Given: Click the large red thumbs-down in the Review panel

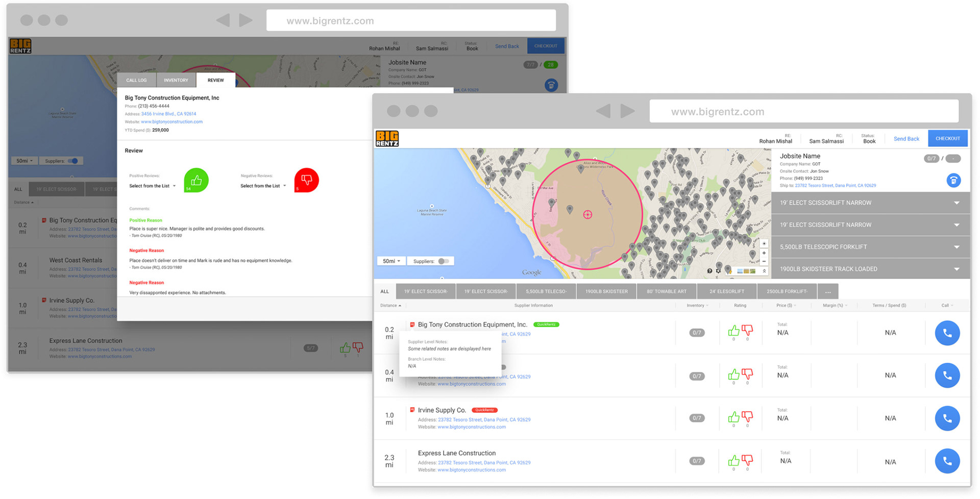Looking at the screenshot, I should click(x=306, y=180).
